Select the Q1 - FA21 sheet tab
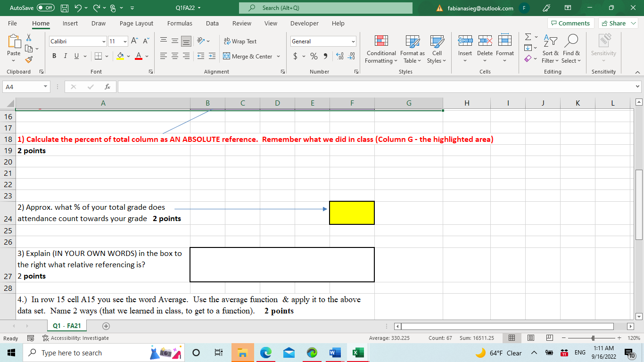 (67, 326)
